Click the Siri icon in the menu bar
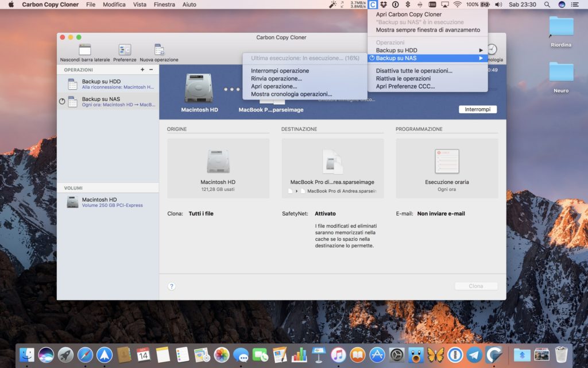This screenshot has width=588, height=368. coord(562,5)
